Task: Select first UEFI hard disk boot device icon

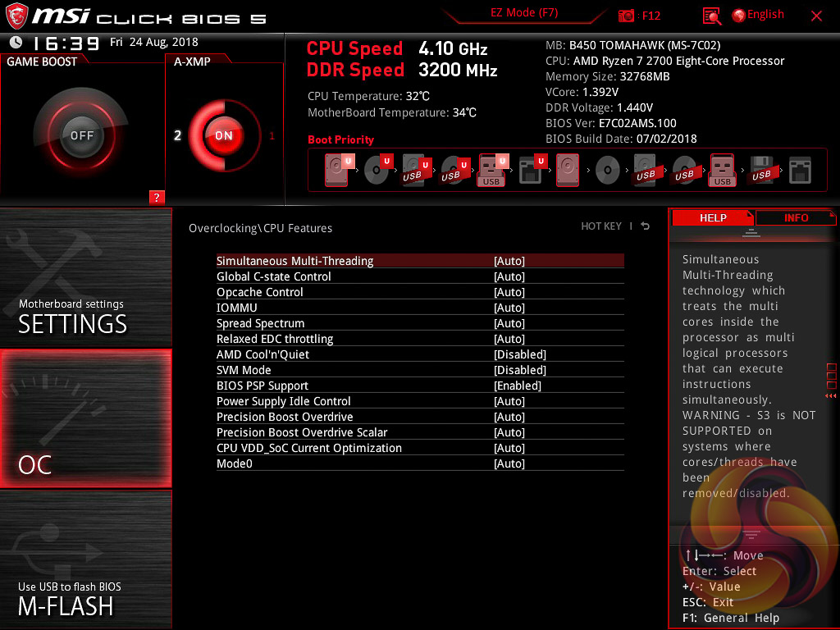Action: point(339,170)
